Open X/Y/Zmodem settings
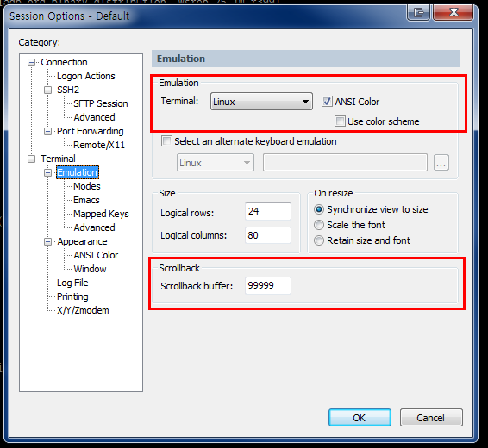Image resolution: width=488 pixels, height=448 pixels. pyautogui.click(x=83, y=310)
